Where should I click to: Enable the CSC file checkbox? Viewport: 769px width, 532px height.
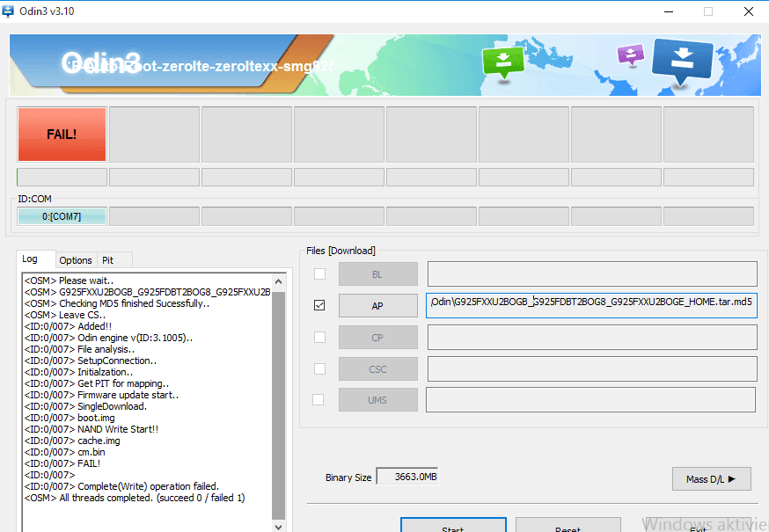click(x=319, y=368)
